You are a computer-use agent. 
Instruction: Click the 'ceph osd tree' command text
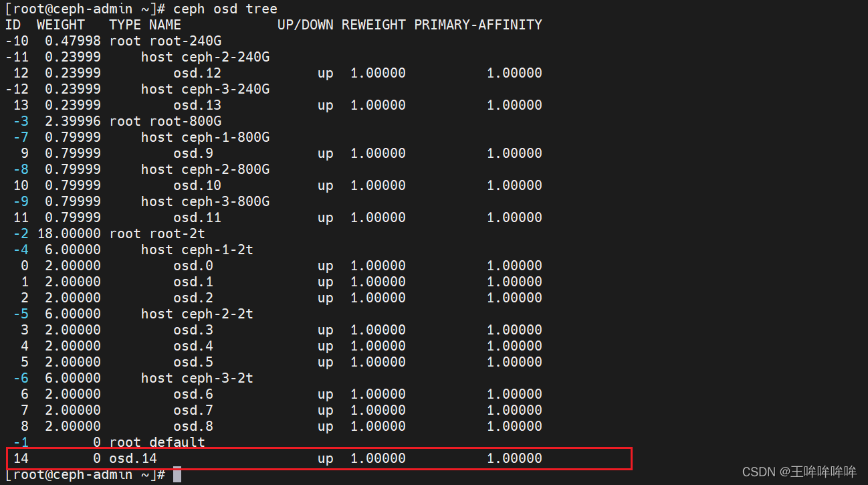(225, 9)
